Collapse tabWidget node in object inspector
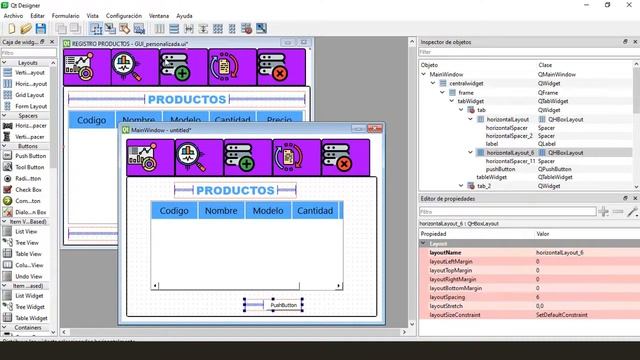The height and width of the screenshot is (360, 640). (x=452, y=101)
